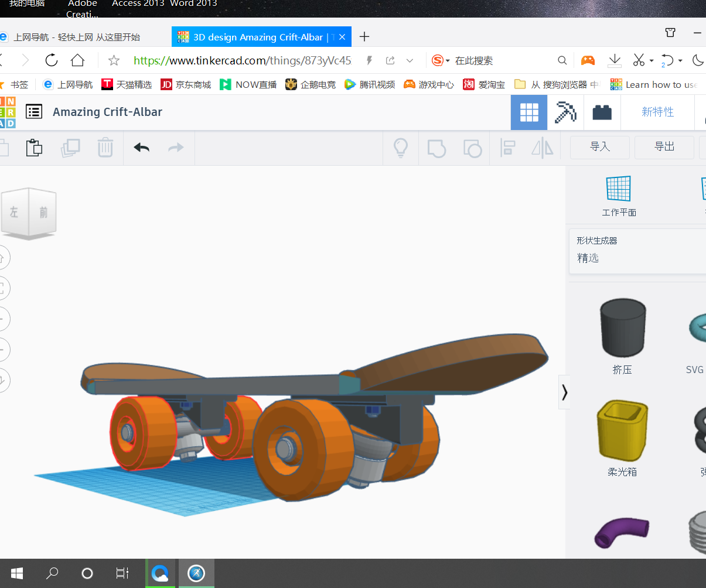The height and width of the screenshot is (588, 706).
Task: Duplicate the selected shape
Action: click(70, 148)
